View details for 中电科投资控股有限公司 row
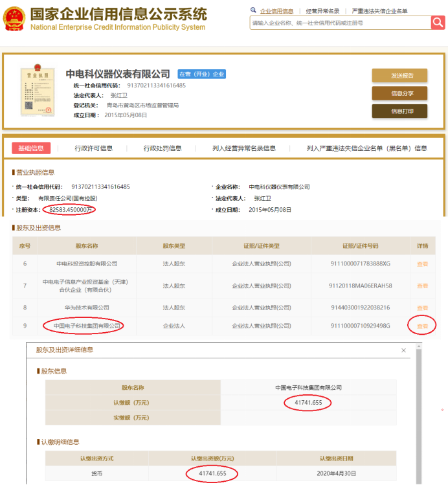Image resolution: width=448 pixels, height=485 pixels. 422,264
